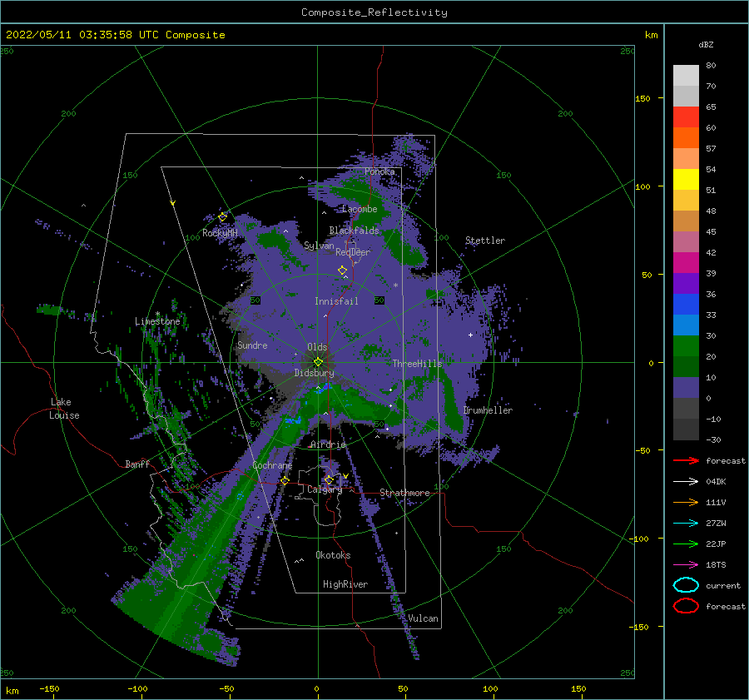Click the -30 value in the dBZ legend
The width and height of the screenshot is (749, 700).
[714, 439]
